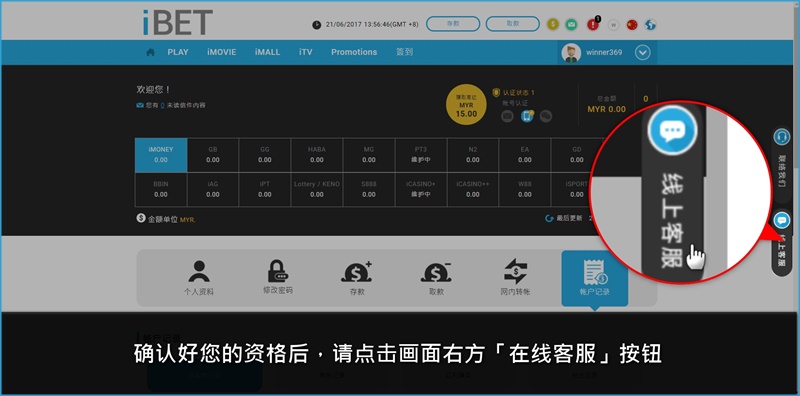Click the winner369 username

tap(604, 53)
